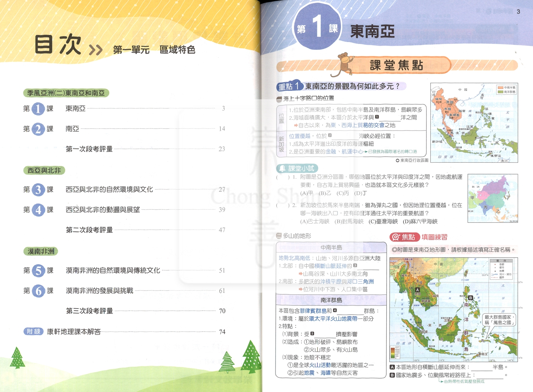Select the 東南亞行政區圖 map
The image size is (533, 392).
[x=474, y=122]
